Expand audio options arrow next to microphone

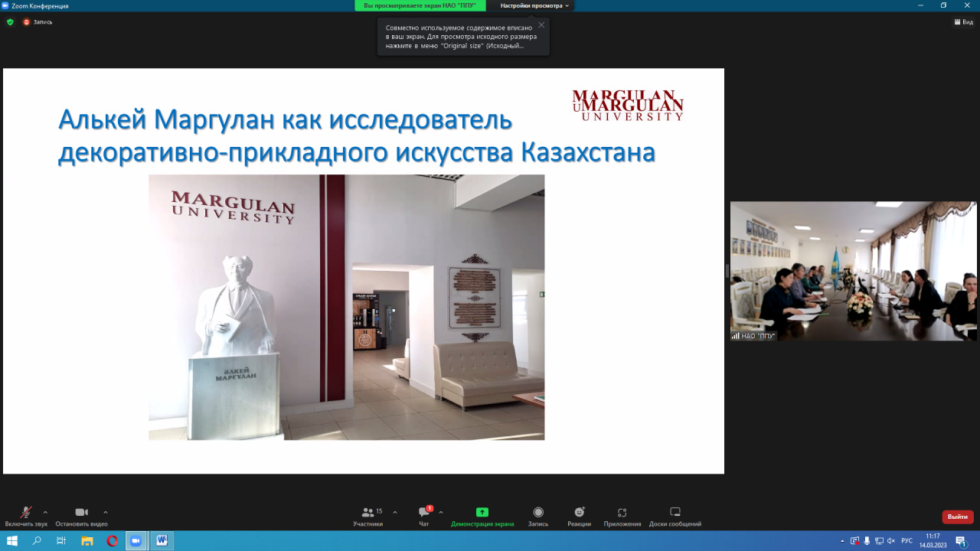[45, 512]
